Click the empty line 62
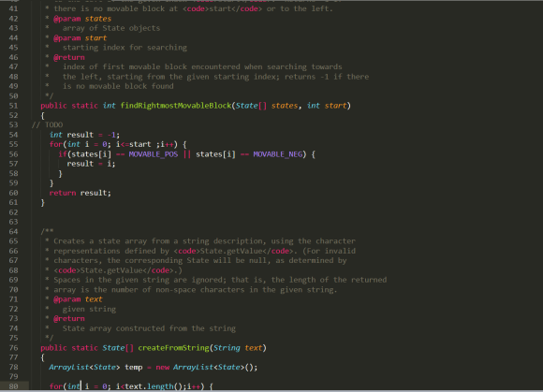Screen dimensions: 543x392 [x=277, y=212]
